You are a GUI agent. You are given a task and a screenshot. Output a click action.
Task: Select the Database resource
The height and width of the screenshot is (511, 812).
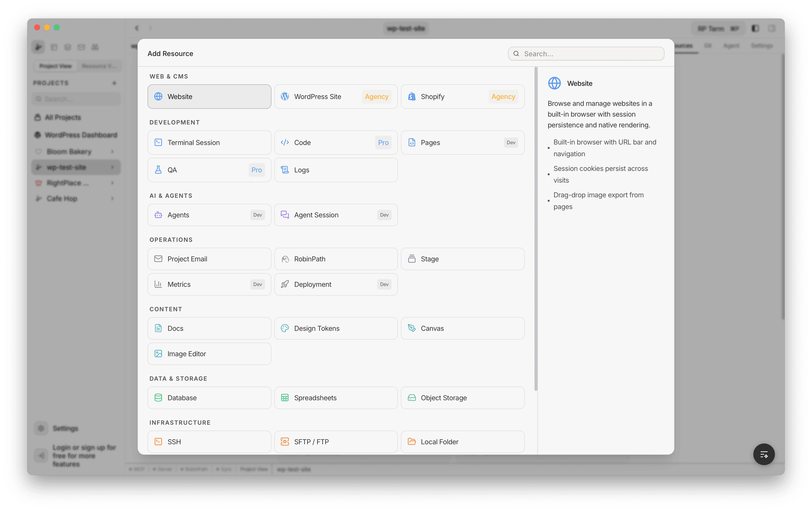click(x=209, y=398)
